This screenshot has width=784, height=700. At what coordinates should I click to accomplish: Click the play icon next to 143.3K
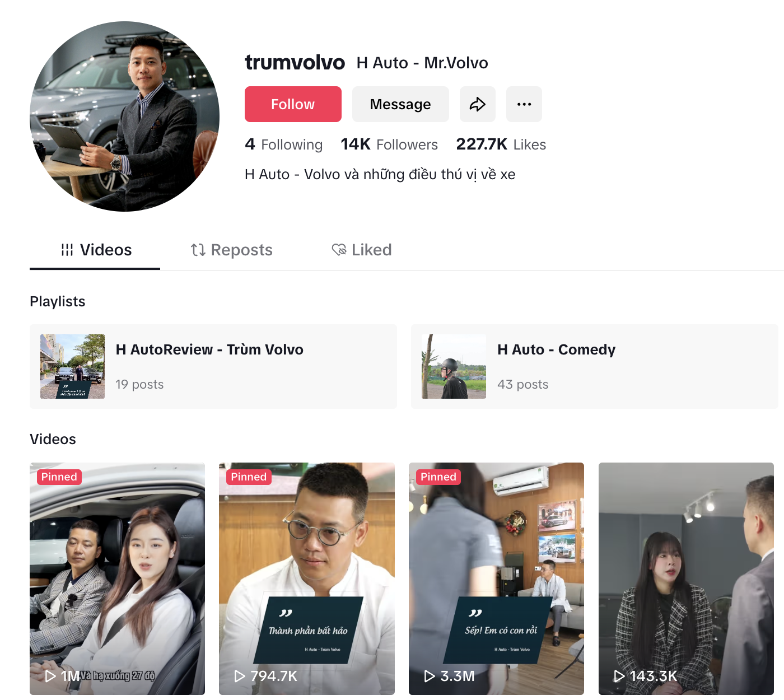pyautogui.click(x=619, y=676)
